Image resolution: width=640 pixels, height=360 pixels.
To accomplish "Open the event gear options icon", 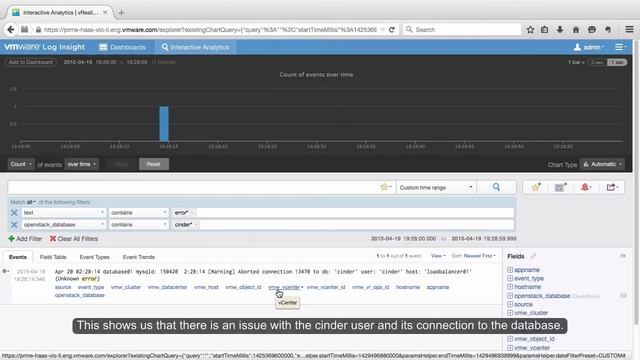I will coord(5,271).
